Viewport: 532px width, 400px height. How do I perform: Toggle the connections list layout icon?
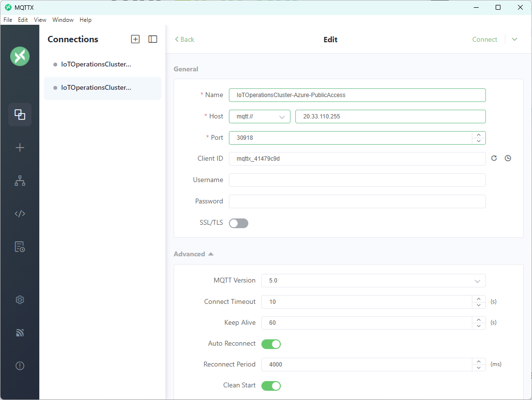(153, 39)
